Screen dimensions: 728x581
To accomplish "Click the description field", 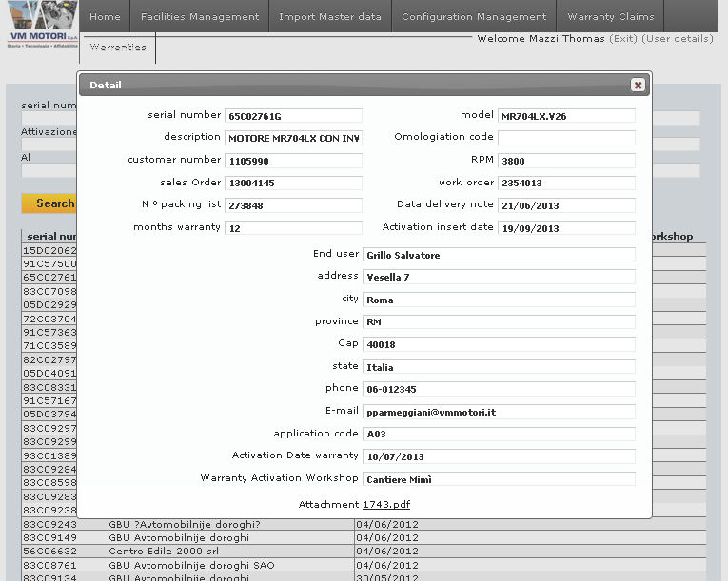I will [293, 138].
